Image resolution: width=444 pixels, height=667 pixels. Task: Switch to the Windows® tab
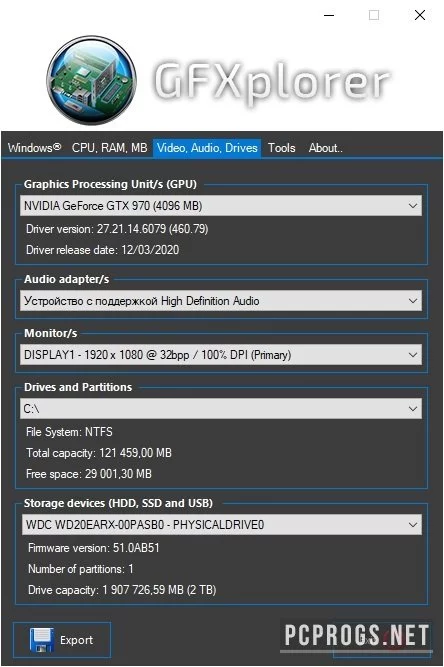pyautogui.click(x=34, y=148)
